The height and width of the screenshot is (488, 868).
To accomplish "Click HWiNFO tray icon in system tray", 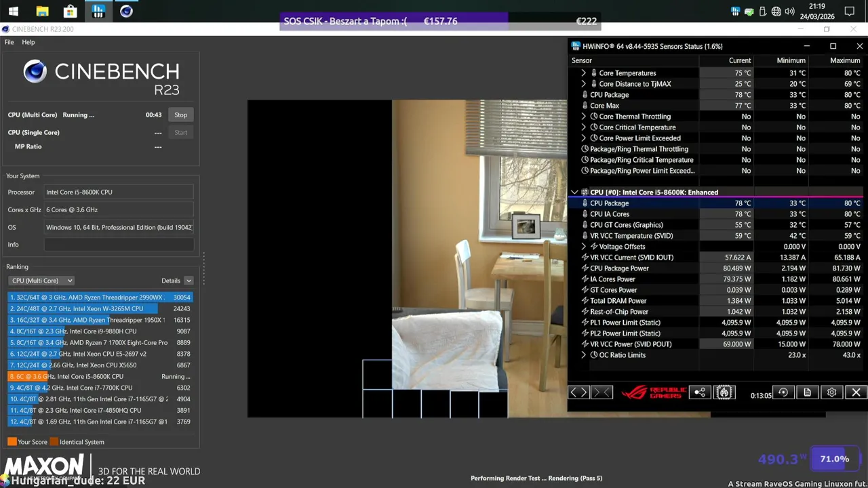I will (x=736, y=12).
